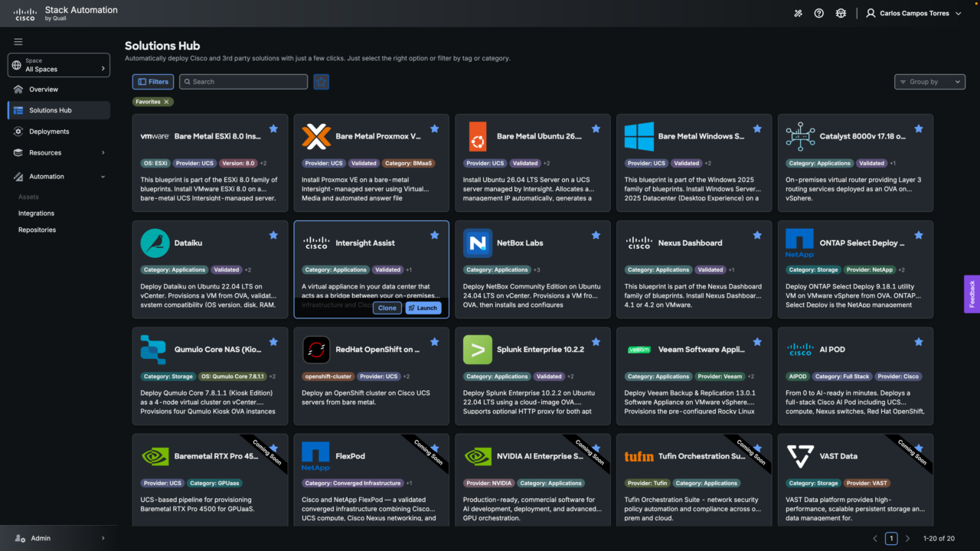The width and height of the screenshot is (980, 551).
Task: Open Deployments in sidebar
Action: pyautogui.click(x=59, y=132)
